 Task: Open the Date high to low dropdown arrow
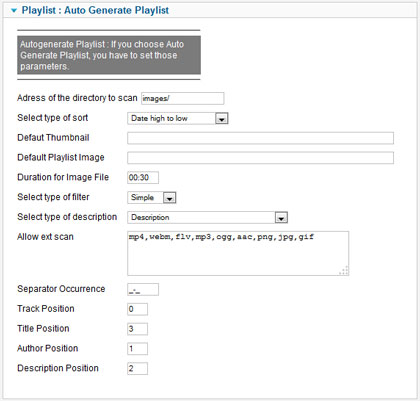click(221, 118)
